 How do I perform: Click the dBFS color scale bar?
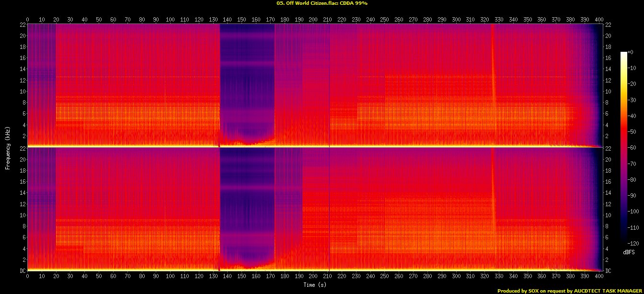(623, 145)
